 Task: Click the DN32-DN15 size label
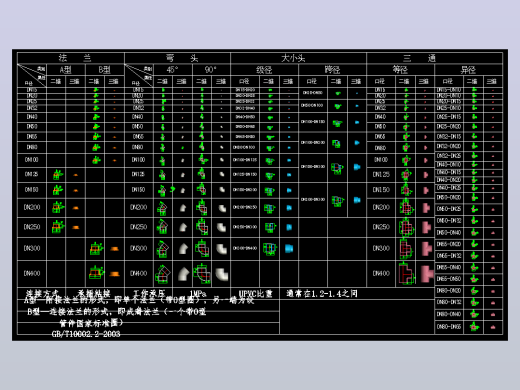pos(449,137)
